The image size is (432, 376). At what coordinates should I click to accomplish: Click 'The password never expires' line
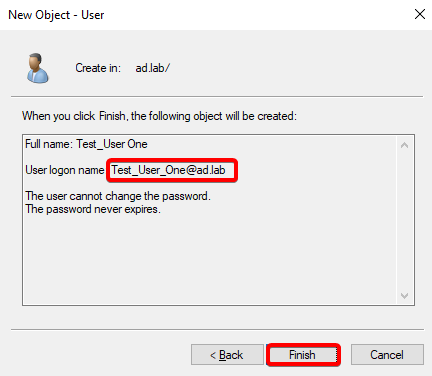(x=93, y=209)
